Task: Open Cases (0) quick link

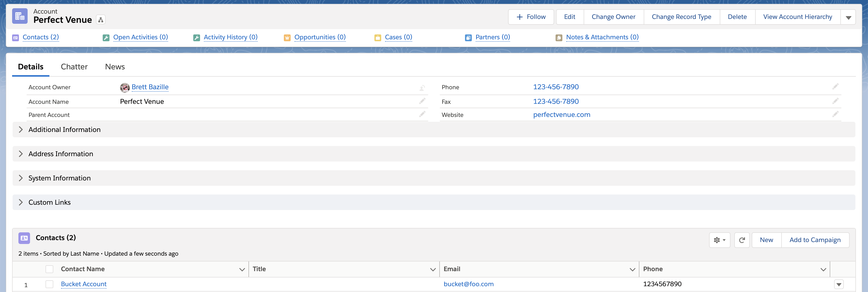Action: 399,37
